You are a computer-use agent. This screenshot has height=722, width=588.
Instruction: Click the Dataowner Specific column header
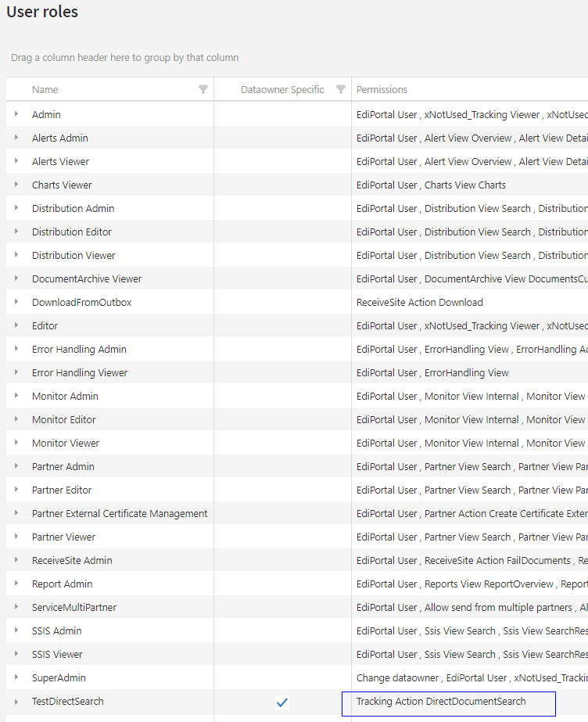click(x=281, y=90)
